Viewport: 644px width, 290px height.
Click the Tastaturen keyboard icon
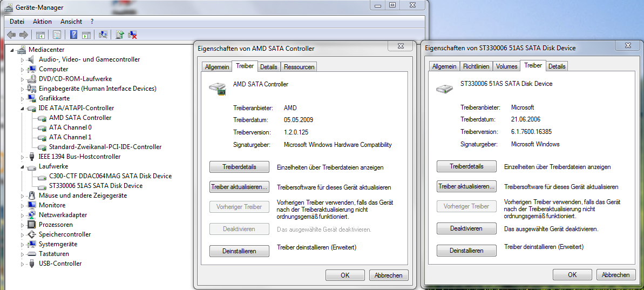pos(32,254)
